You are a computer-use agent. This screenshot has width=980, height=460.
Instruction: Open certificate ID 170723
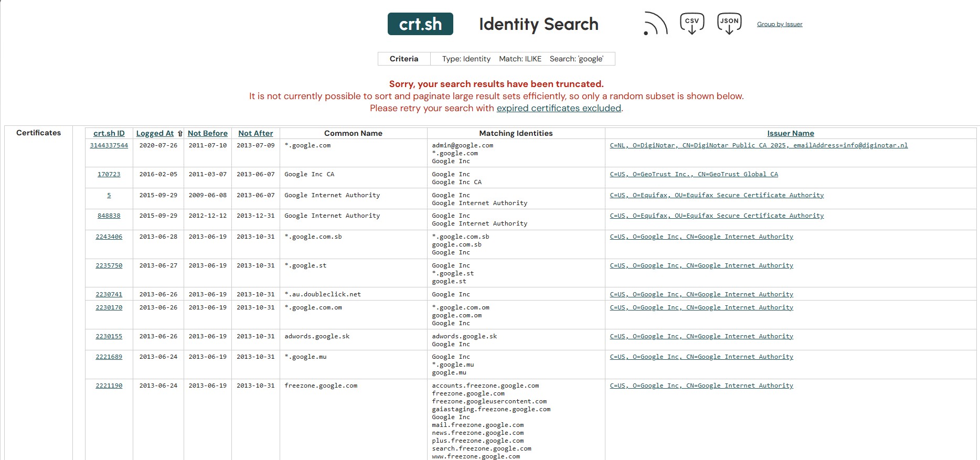coord(109,174)
